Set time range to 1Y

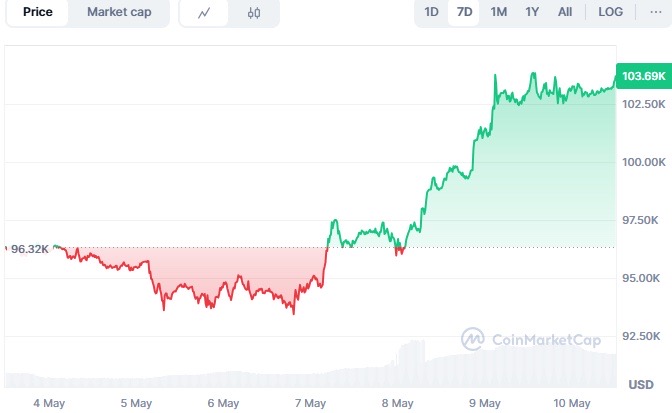[x=532, y=12]
